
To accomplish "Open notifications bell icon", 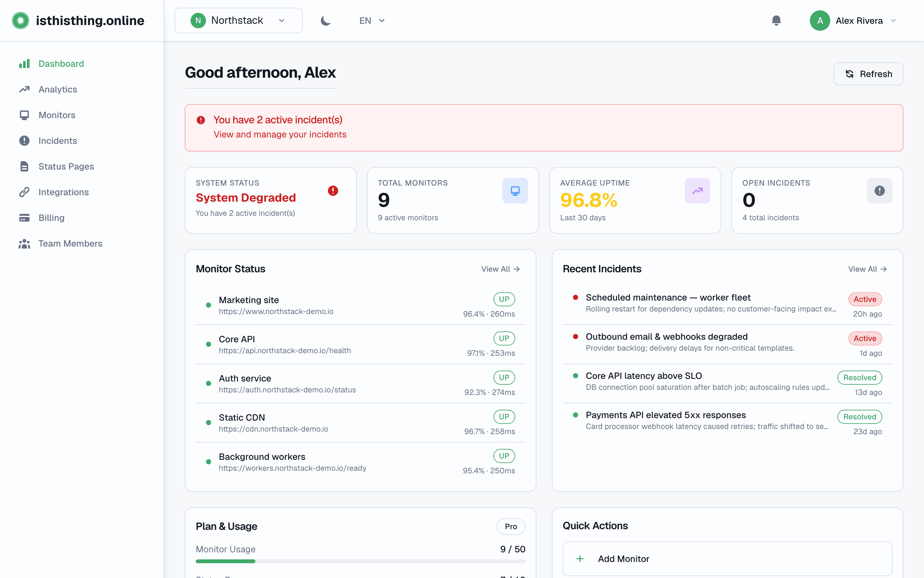I will pos(776,21).
